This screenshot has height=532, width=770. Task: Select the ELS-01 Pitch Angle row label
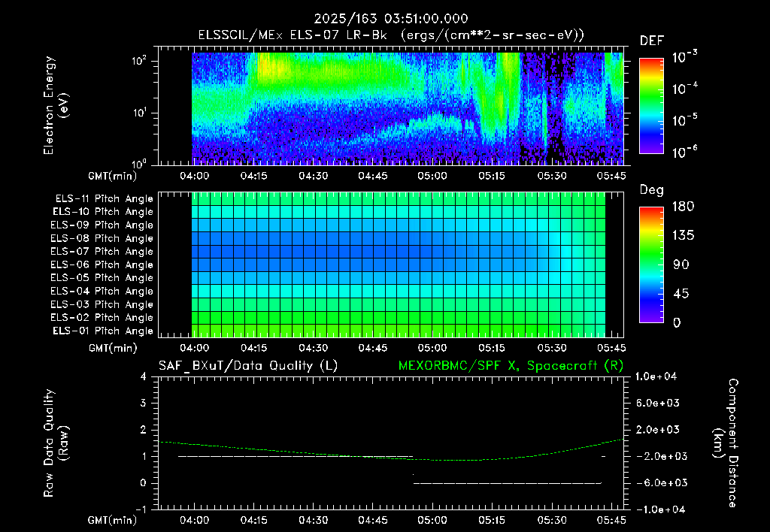click(x=103, y=331)
